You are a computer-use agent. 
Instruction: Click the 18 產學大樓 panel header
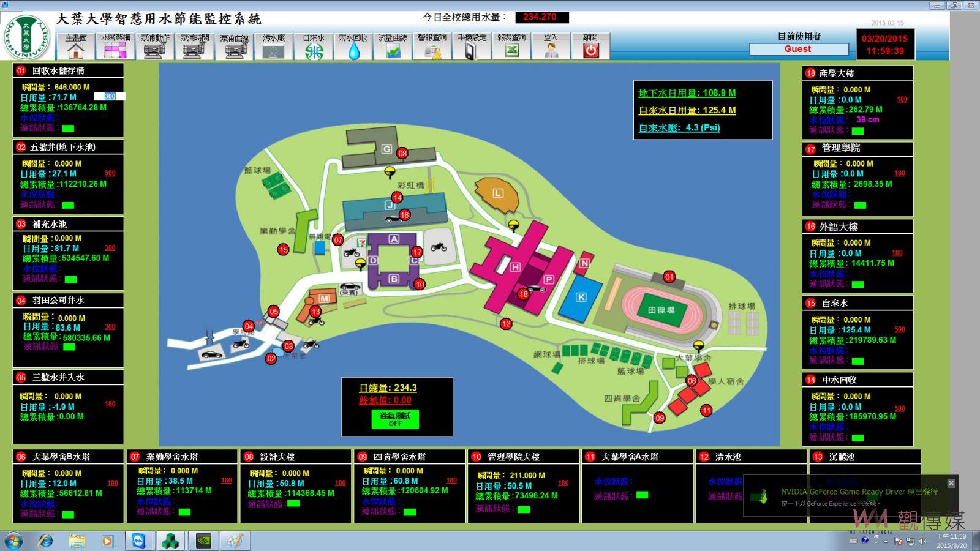click(858, 73)
